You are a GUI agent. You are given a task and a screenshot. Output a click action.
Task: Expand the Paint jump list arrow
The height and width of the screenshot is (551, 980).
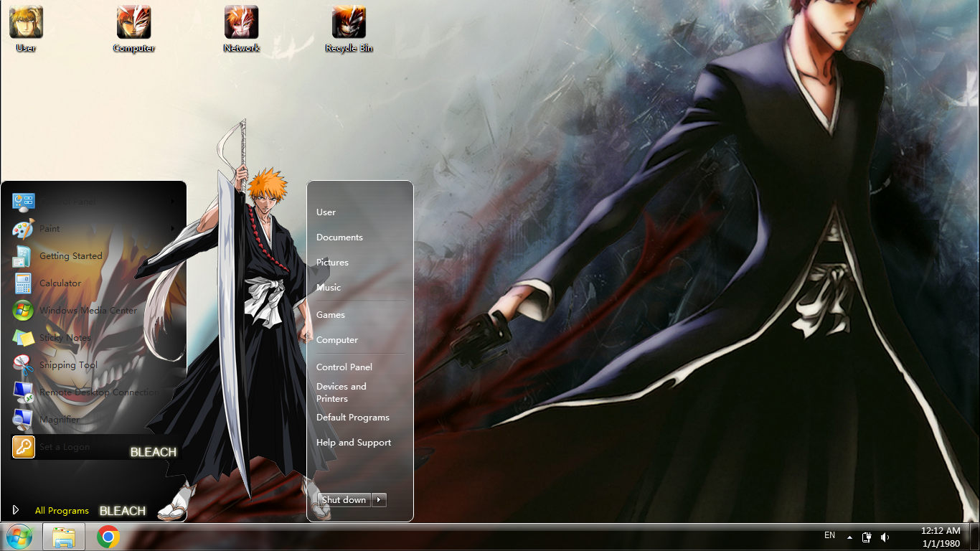coord(173,229)
